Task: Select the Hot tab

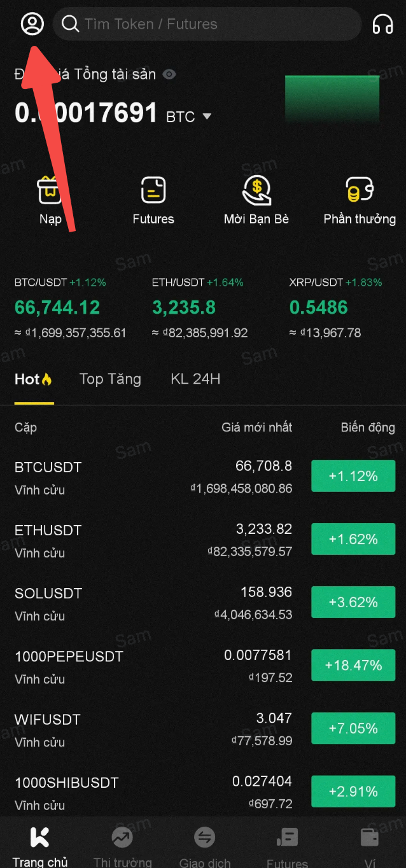Action: pos(34,379)
